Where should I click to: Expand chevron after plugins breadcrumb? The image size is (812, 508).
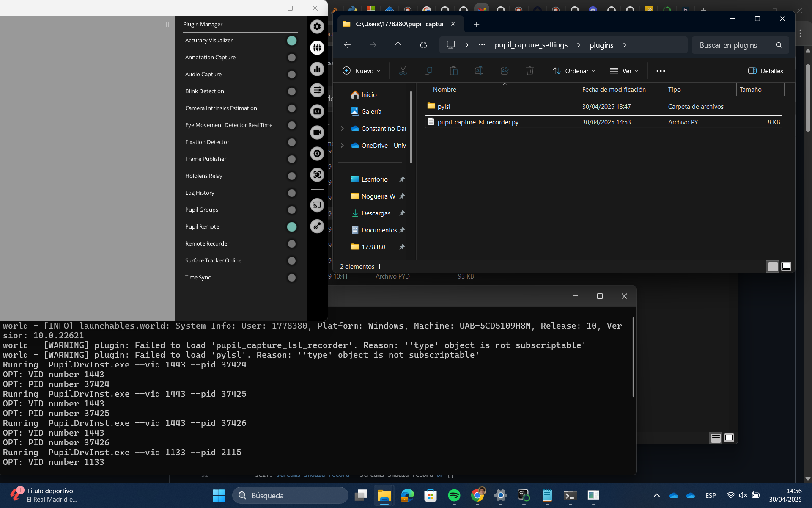[625, 45]
